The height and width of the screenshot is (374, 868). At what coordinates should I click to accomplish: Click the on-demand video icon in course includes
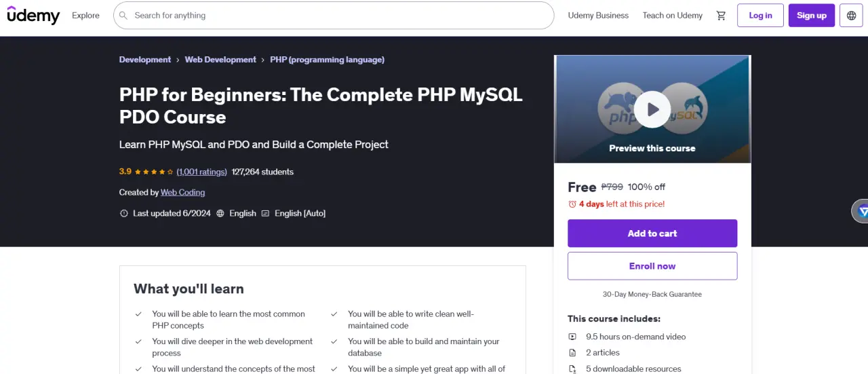(x=572, y=337)
